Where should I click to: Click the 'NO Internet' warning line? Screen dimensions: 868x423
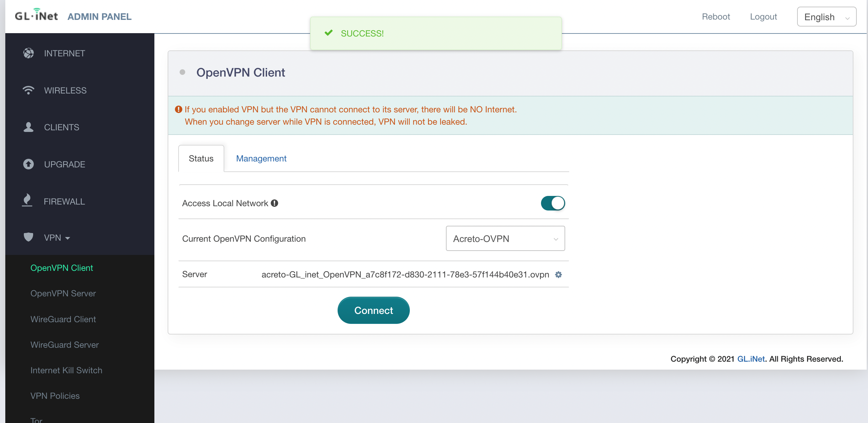351,109
